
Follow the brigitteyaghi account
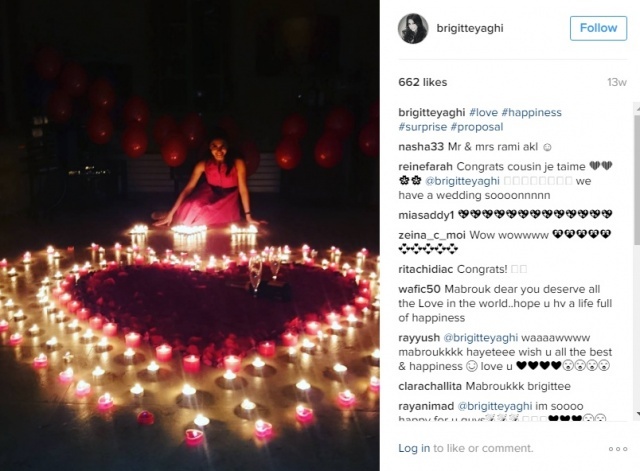pyautogui.click(x=598, y=28)
